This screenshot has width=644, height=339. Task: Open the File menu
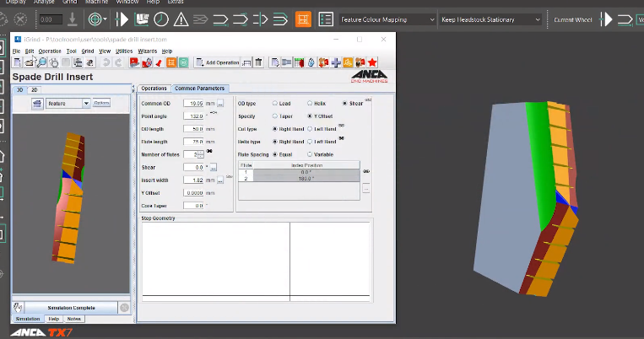[x=16, y=51]
